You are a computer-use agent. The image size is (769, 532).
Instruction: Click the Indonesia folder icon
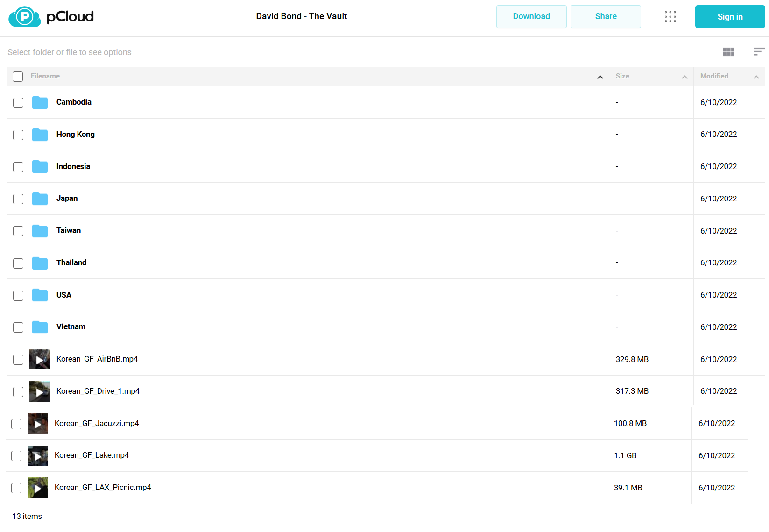coord(40,166)
